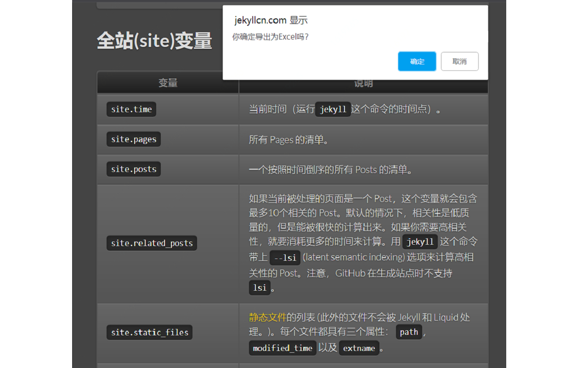Confirm export with the 确定 button
This screenshot has height=368, width=588.
[x=417, y=61]
